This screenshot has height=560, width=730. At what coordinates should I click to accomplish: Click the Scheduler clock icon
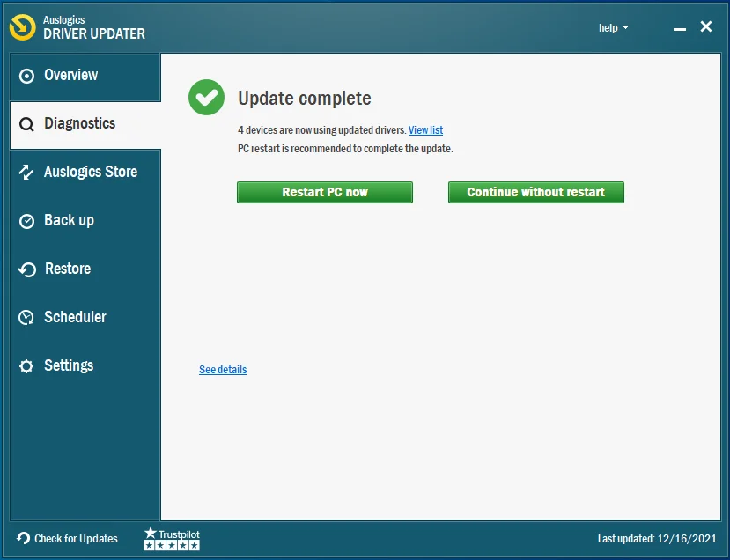26,318
